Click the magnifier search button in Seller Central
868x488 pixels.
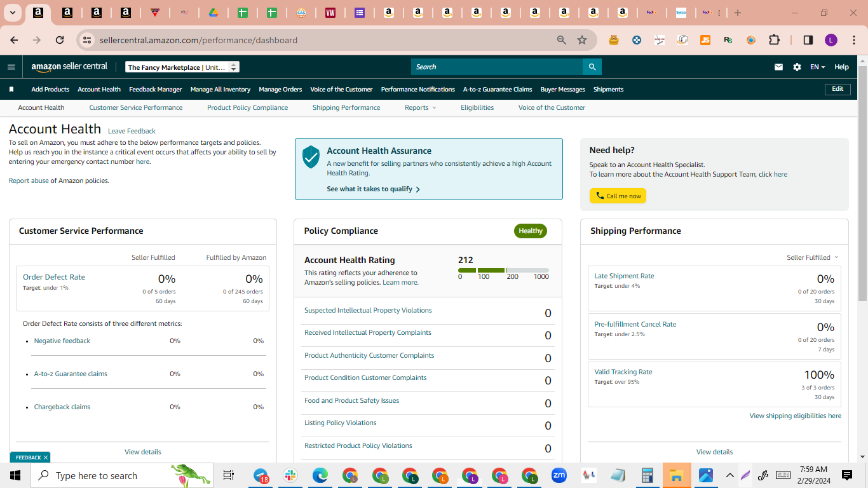[x=592, y=67]
